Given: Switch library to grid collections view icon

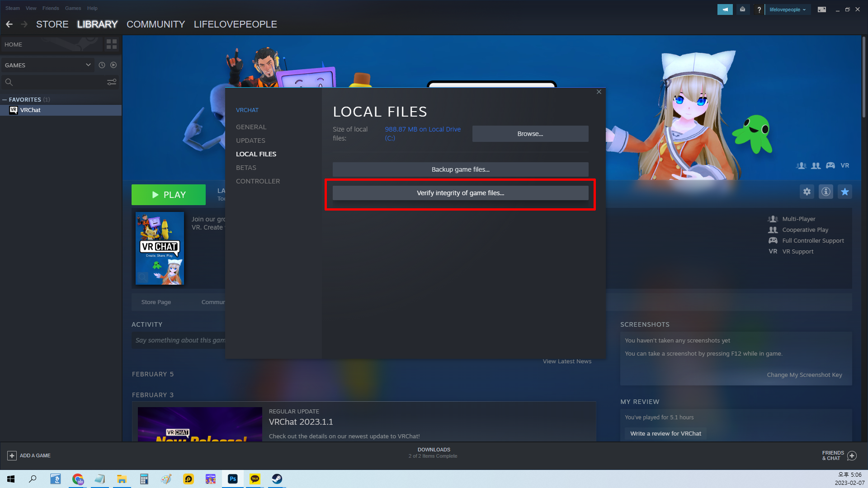Looking at the screenshot, I should pos(112,44).
